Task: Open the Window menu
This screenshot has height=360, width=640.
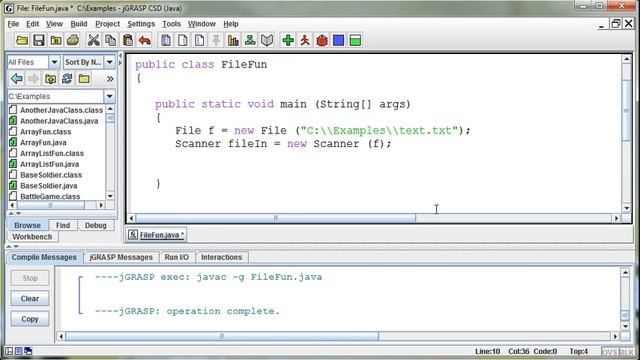Action: (x=202, y=24)
